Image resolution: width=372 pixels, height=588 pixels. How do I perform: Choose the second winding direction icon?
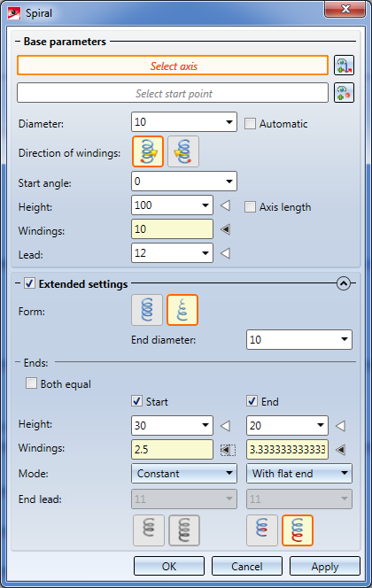(183, 151)
